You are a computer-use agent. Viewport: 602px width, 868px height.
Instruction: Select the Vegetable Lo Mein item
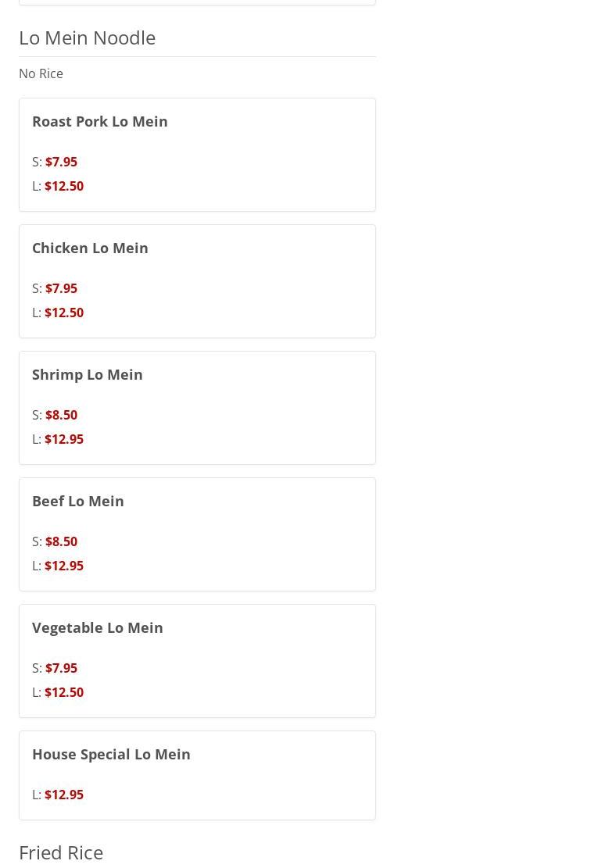pos(98,628)
